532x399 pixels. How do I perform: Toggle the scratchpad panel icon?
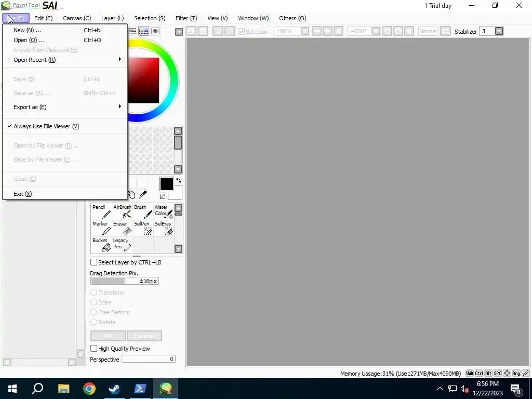(x=156, y=31)
